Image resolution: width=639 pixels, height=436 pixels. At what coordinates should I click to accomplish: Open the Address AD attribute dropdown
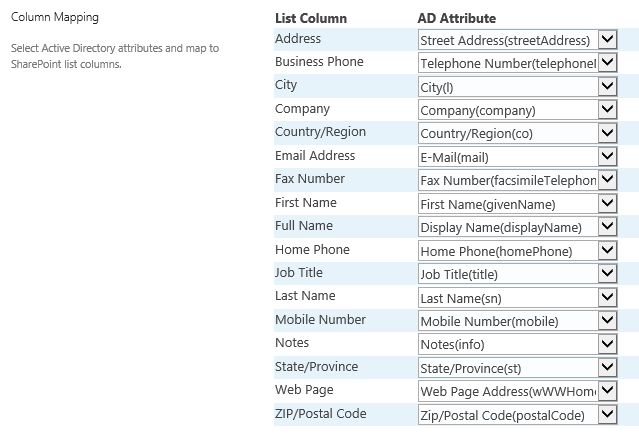pos(518,40)
